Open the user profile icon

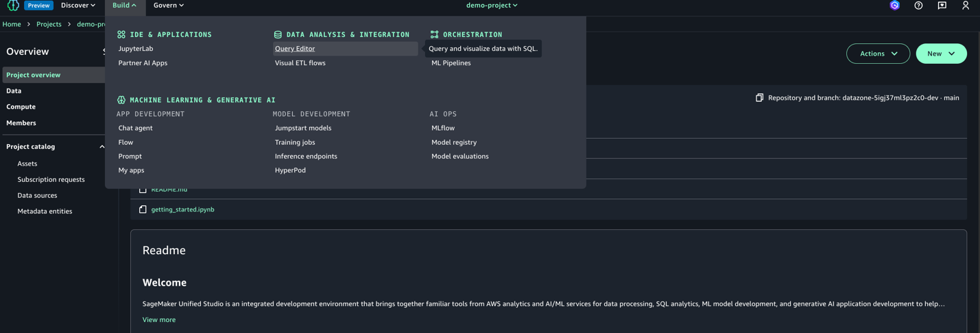(x=965, y=5)
